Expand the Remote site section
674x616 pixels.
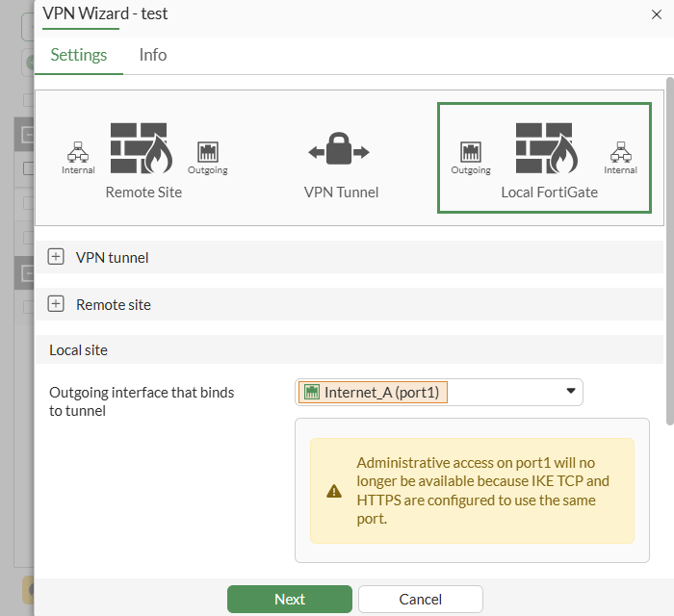(56, 304)
